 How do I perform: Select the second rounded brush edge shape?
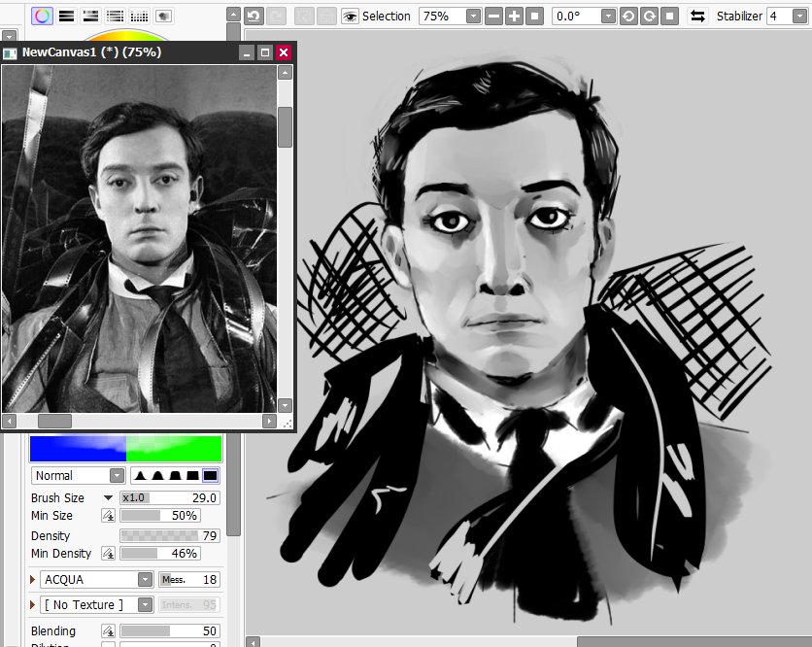pyautogui.click(x=158, y=476)
